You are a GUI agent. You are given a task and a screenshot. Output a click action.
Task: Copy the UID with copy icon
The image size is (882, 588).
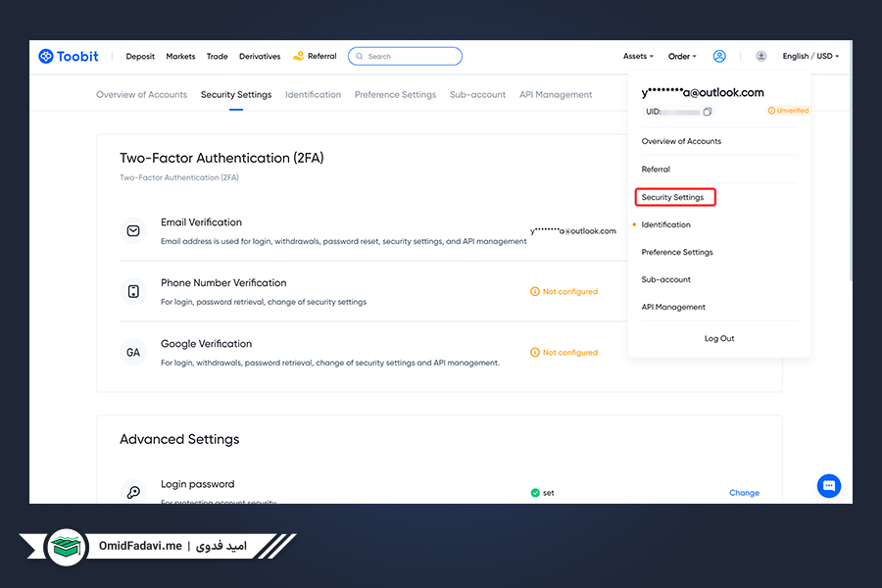coord(707,112)
